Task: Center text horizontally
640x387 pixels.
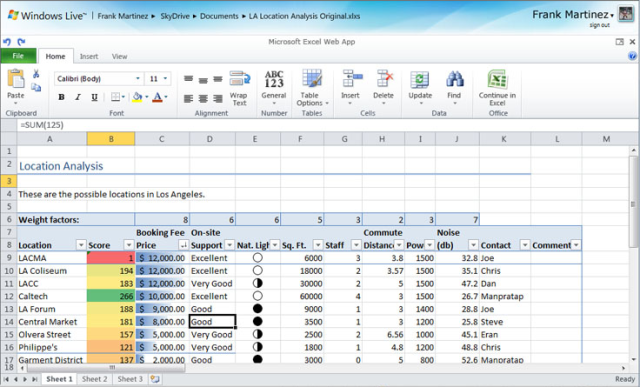Action: coord(203,98)
